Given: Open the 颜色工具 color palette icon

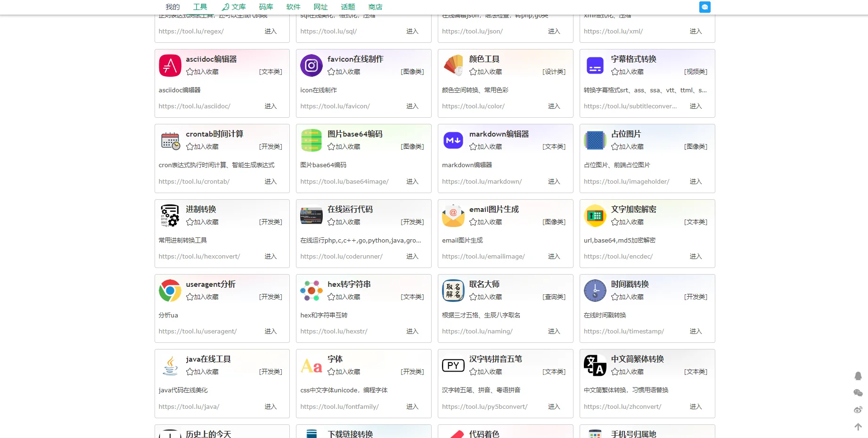Looking at the screenshot, I should pos(453,65).
